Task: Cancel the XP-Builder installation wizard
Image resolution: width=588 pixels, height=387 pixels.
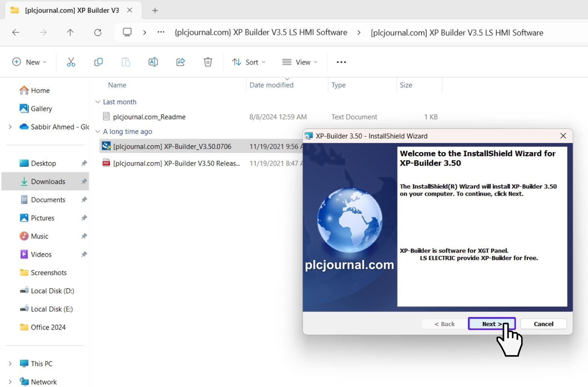Action: (x=543, y=324)
